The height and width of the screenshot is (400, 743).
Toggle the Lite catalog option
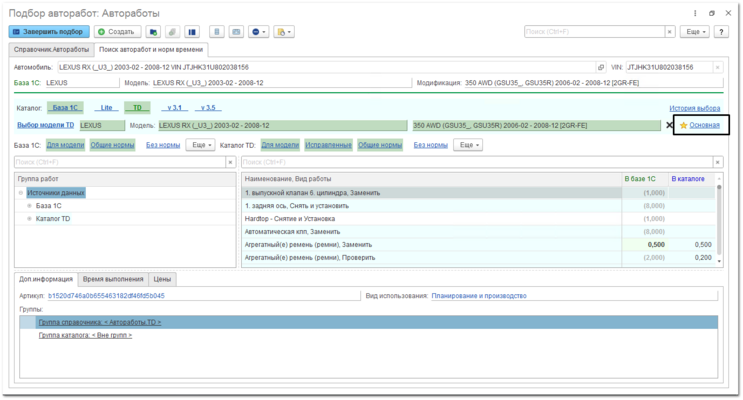point(106,108)
